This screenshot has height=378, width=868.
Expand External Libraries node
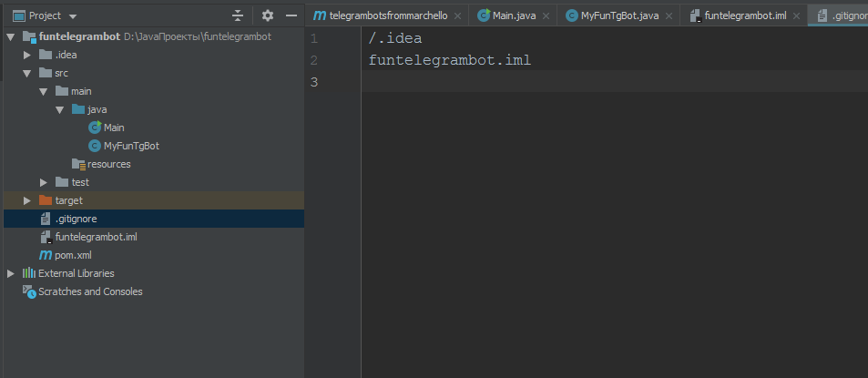coord(11,273)
